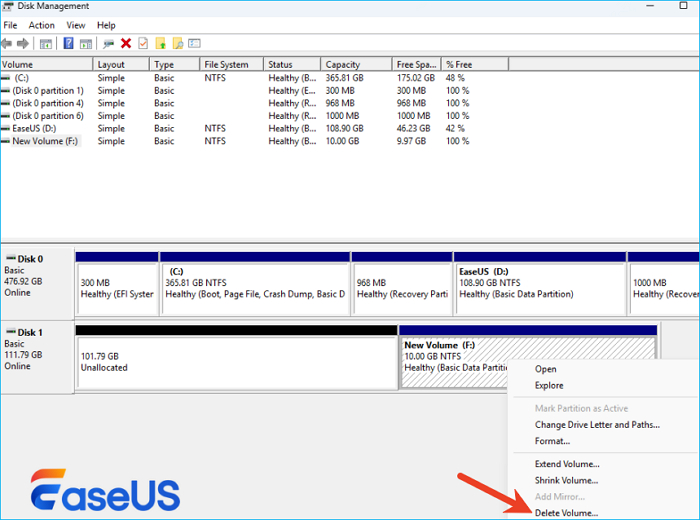The image size is (700, 520).
Task: Click the drive icon beside (C:) volume row
Action: [x=5, y=78]
